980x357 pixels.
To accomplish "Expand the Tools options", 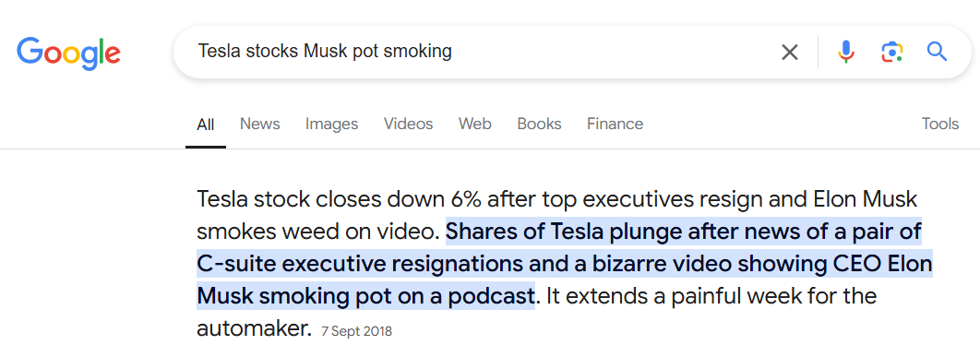I will [x=940, y=124].
